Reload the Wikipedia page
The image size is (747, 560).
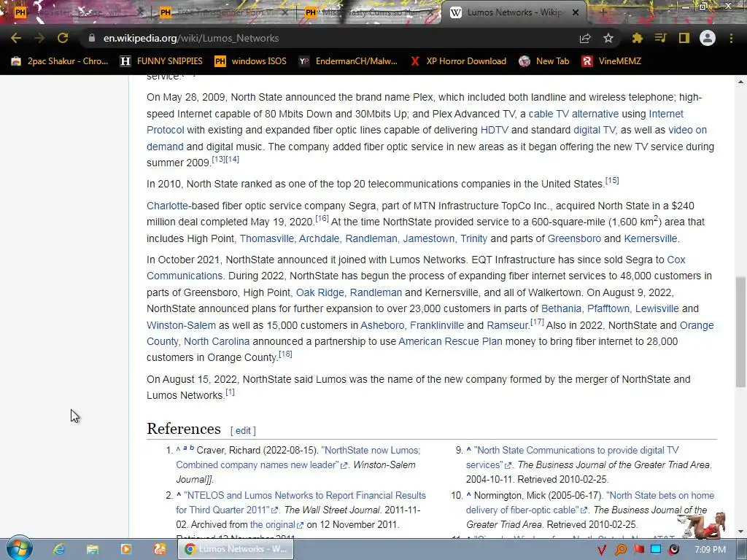[63, 38]
